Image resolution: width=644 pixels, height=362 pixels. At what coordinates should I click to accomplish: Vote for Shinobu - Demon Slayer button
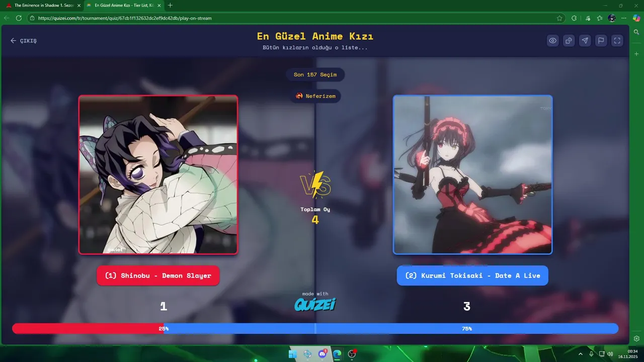click(x=158, y=276)
